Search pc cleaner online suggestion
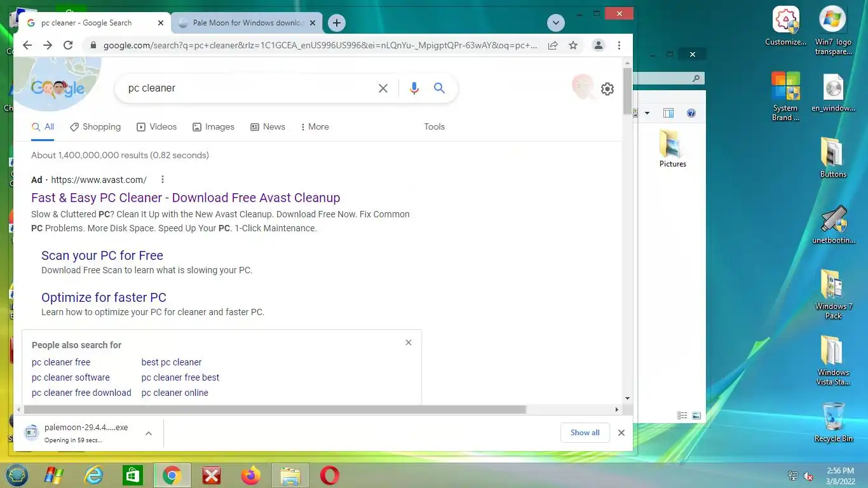 (175, 393)
